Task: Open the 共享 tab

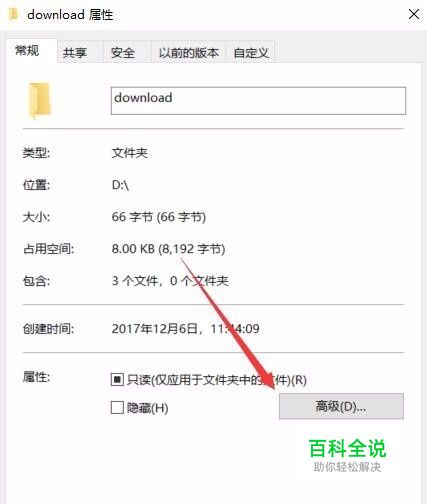Action: click(75, 53)
